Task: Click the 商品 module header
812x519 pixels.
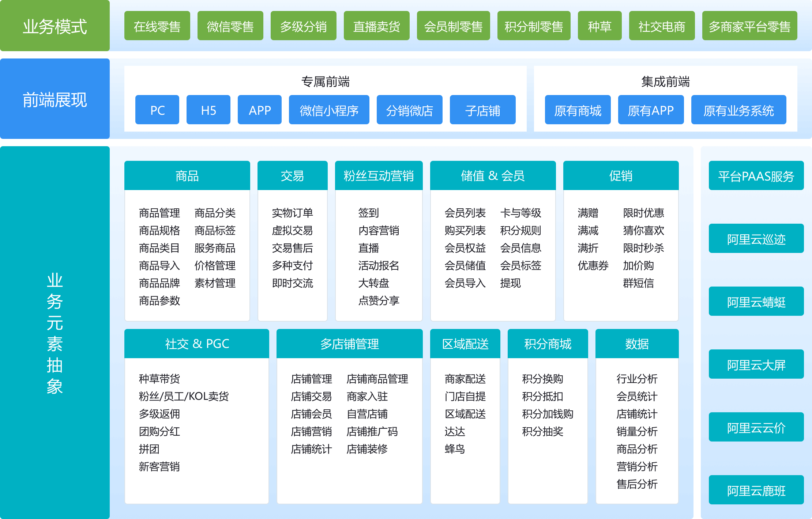Action: tap(187, 176)
